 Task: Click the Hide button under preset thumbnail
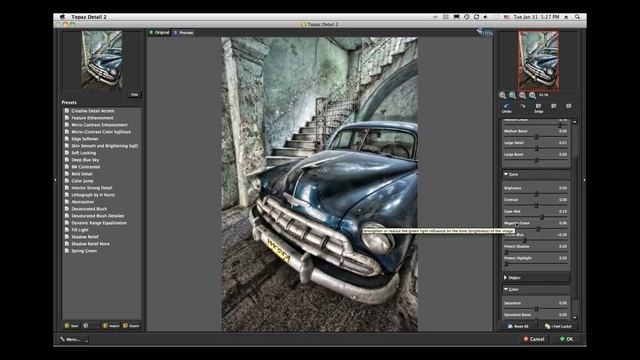pos(134,95)
